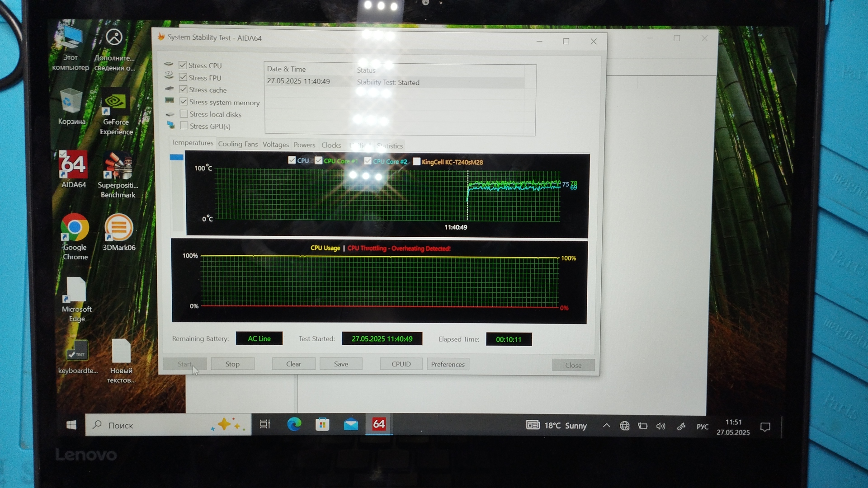The width and height of the screenshot is (868, 488).
Task: Open Preferences dialog button
Action: coord(448,364)
